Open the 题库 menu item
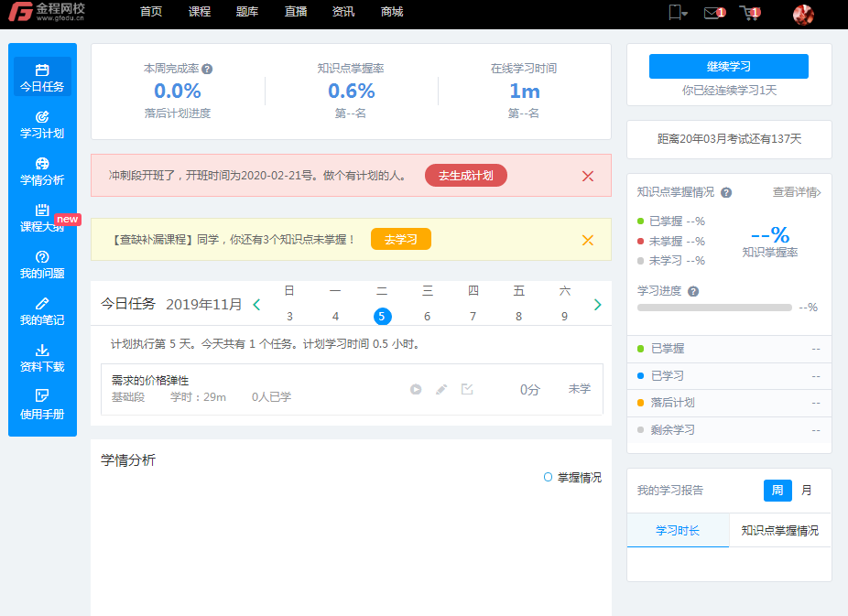This screenshot has height=616, width=848. [246, 12]
